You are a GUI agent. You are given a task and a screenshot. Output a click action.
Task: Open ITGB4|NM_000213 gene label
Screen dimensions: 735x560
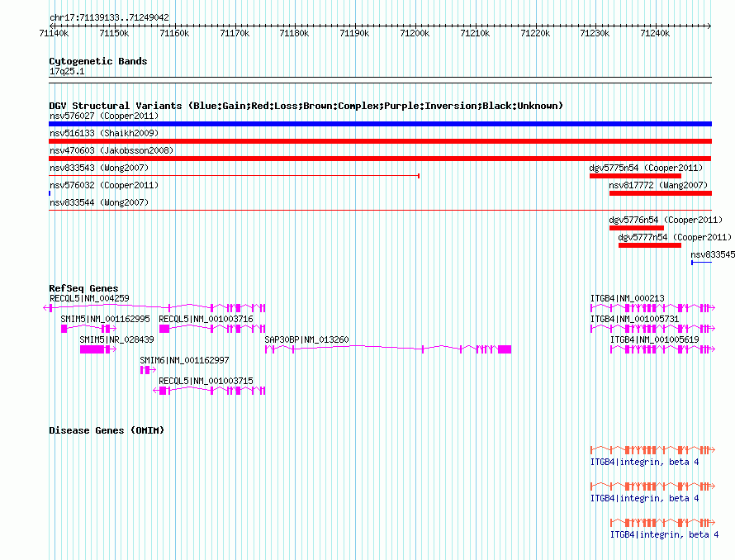coord(627,298)
